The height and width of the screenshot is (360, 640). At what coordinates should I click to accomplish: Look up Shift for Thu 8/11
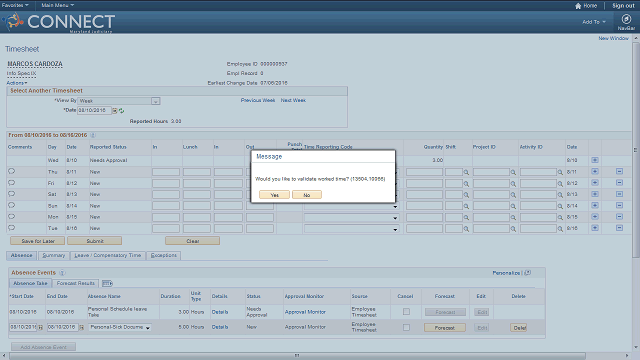pyautogui.click(x=466, y=172)
